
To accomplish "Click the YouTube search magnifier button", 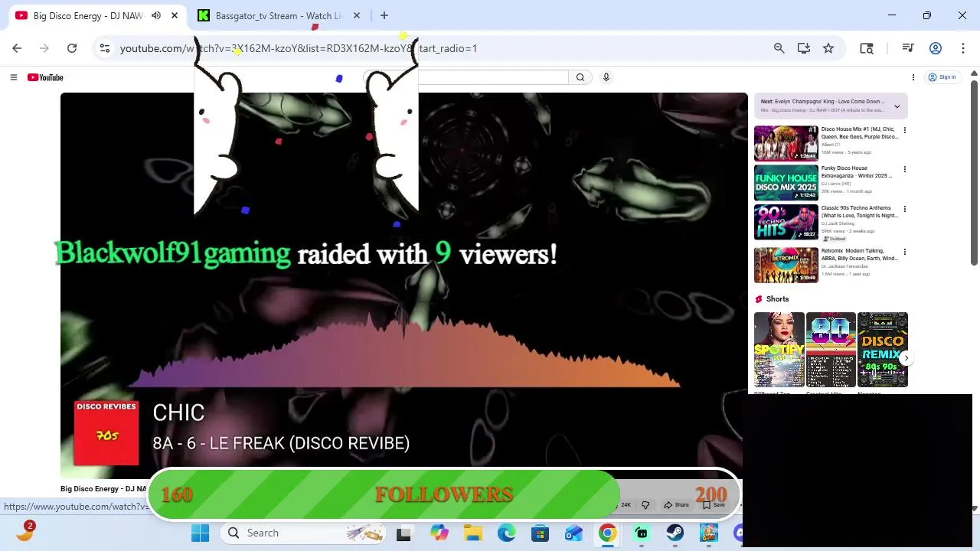I will click(x=580, y=77).
